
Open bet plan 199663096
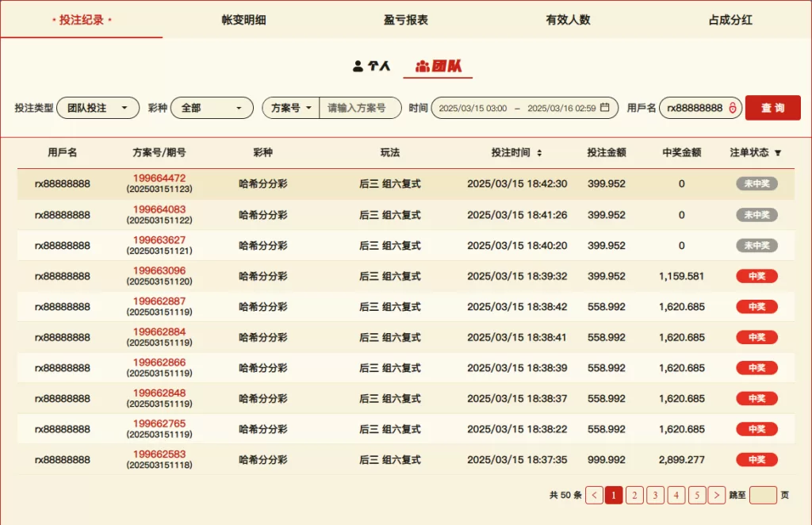coord(159,270)
